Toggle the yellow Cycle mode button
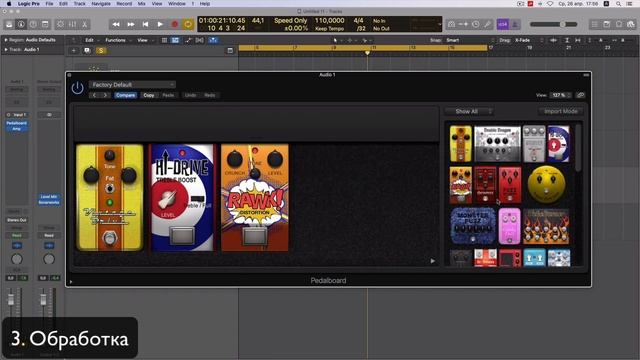 188,24
